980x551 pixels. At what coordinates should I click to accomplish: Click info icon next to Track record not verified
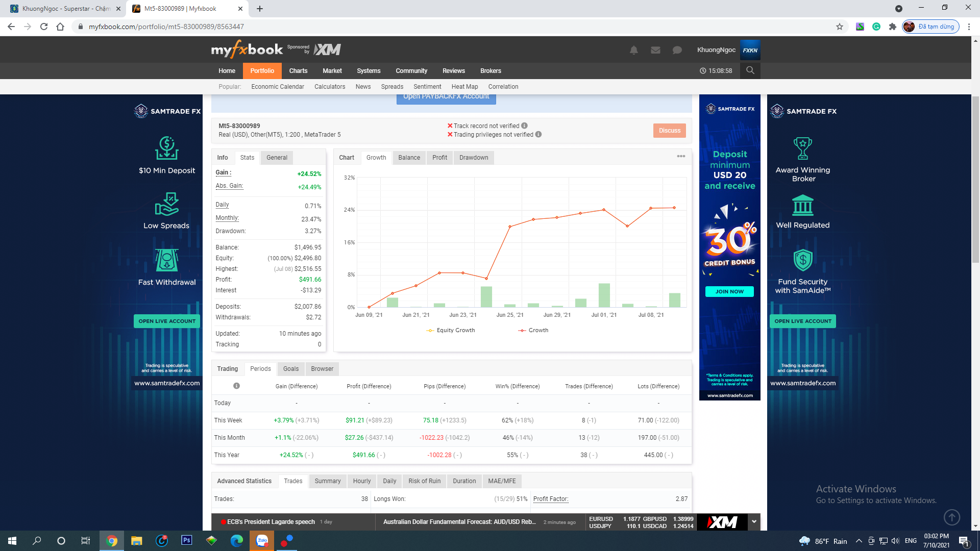pos(525,126)
